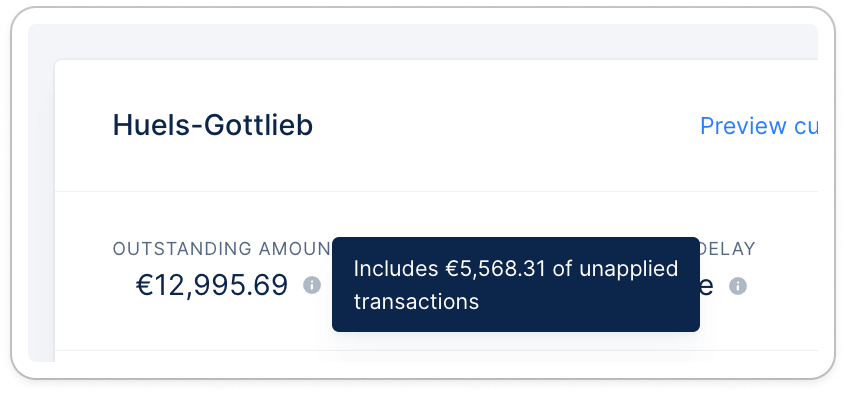Screen dimensions: 846x394
Task: Click the euro sign of the outstanding amount
Action: [145, 286]
